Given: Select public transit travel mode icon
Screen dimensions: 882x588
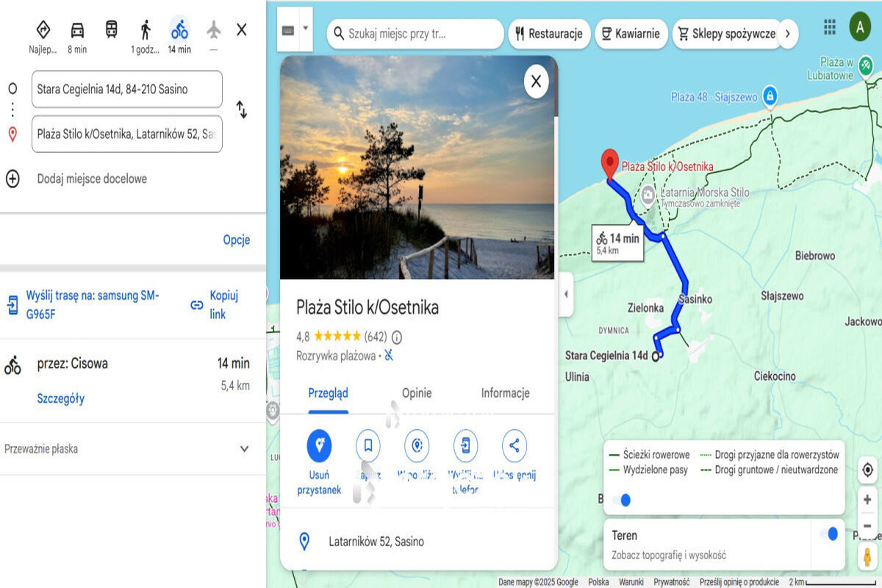Looking at the screenshot, I should tap(111, 30).
